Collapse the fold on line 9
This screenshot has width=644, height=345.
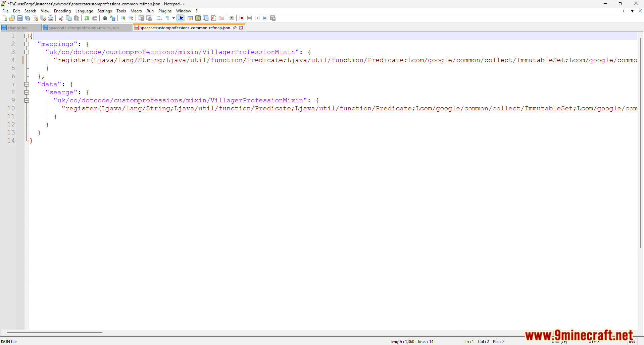(x=27, y=100)
